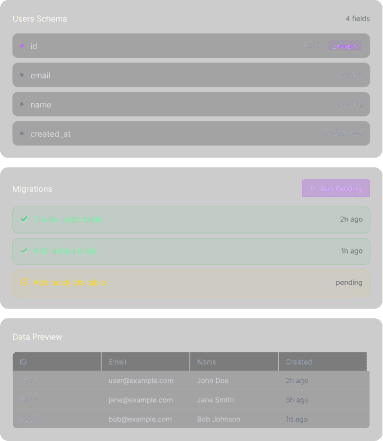Viewport: 383px width, 441px height.
Task: Open the Add orders table migration
Action: [x=191, y=251]
